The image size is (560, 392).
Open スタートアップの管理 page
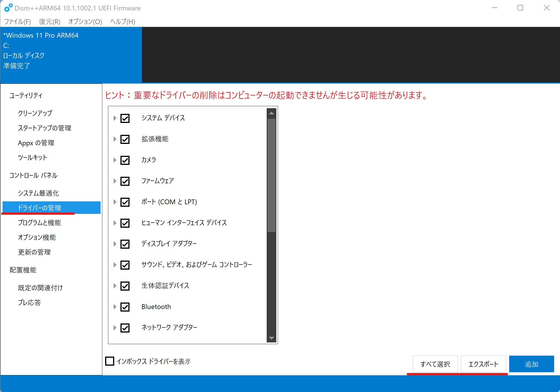[x=44, y=128]
